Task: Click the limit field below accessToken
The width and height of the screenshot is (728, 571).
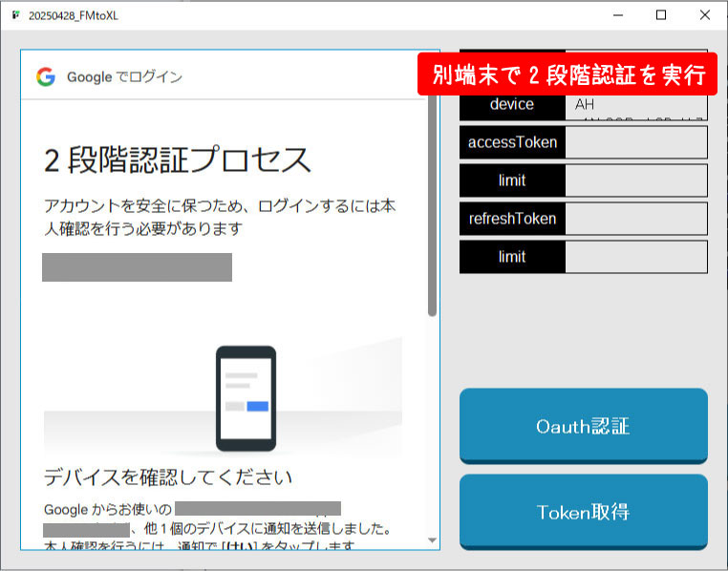Action: 636,180
